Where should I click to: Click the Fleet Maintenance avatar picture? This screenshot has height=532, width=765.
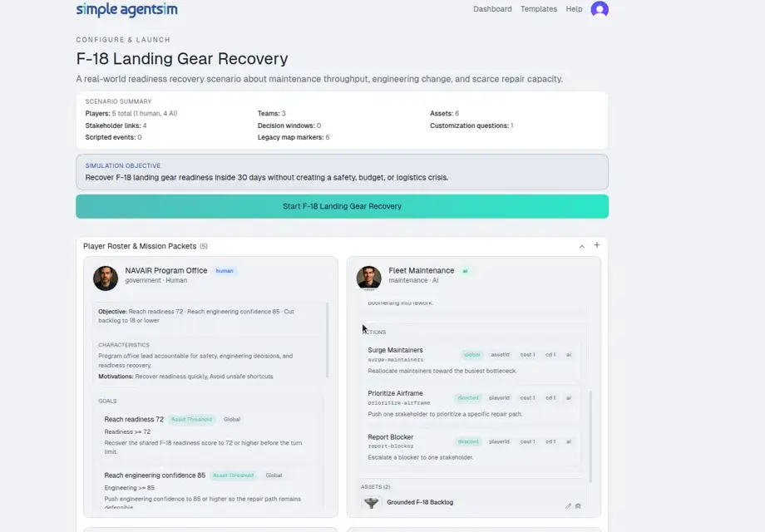(368, 278)
